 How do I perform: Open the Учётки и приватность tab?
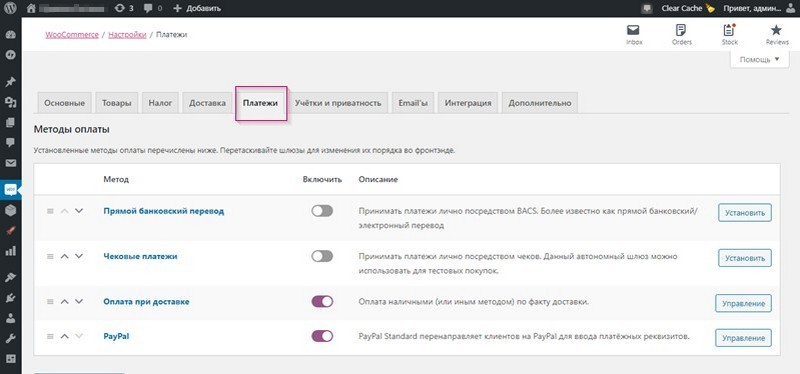pos(338,103)
